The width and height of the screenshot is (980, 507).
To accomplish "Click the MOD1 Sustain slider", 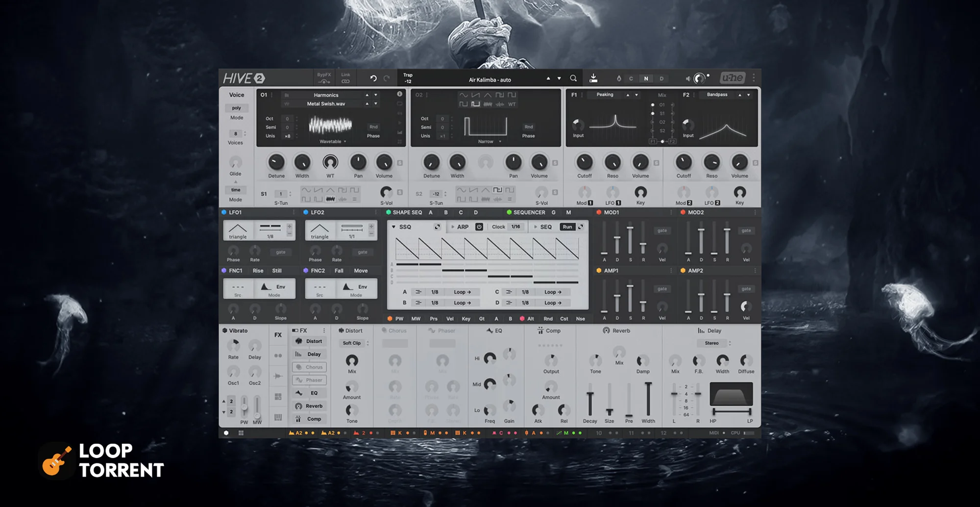I will pyautogui.click(x=630, y=238).
